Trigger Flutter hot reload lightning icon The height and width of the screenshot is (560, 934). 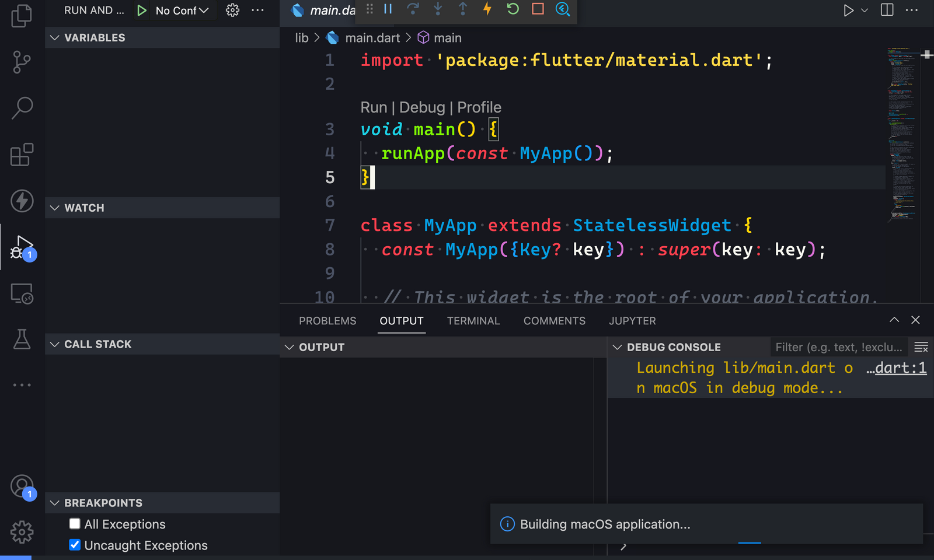pos(487,9)
